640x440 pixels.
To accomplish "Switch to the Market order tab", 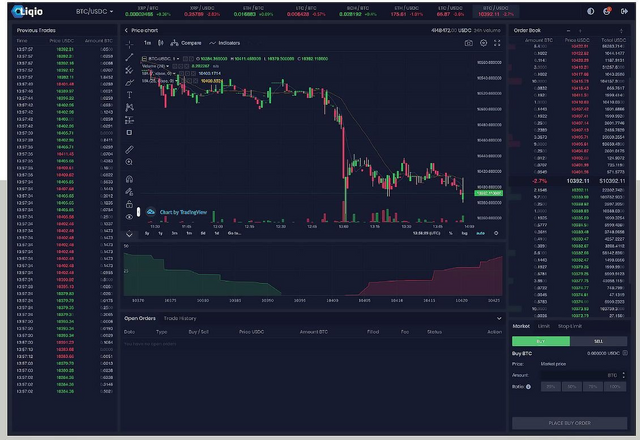I will click(x=521, y=326).
